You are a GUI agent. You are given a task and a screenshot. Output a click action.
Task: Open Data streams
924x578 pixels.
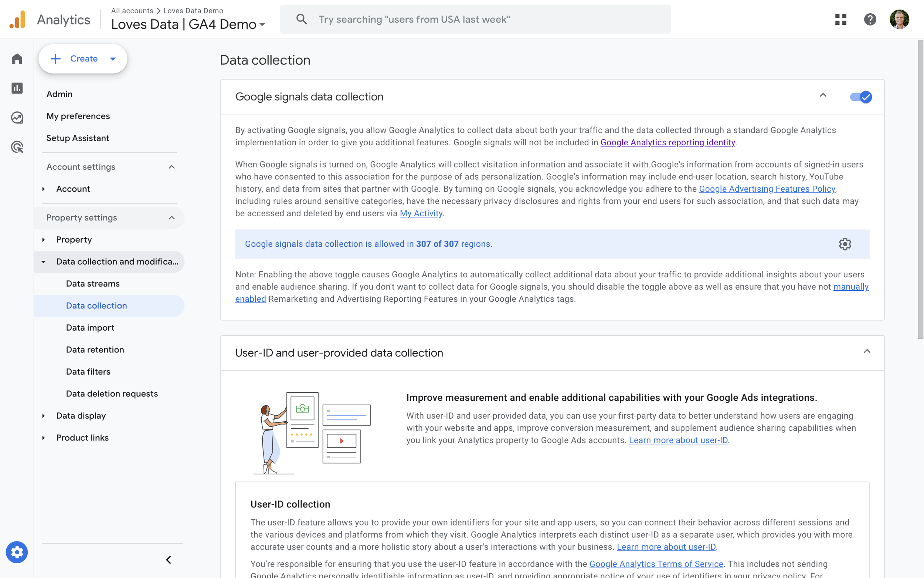(x=93, y=284)
